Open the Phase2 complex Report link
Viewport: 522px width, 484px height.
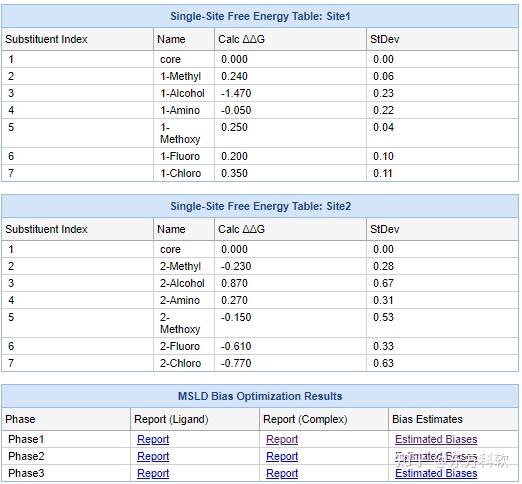coord(282,456)
